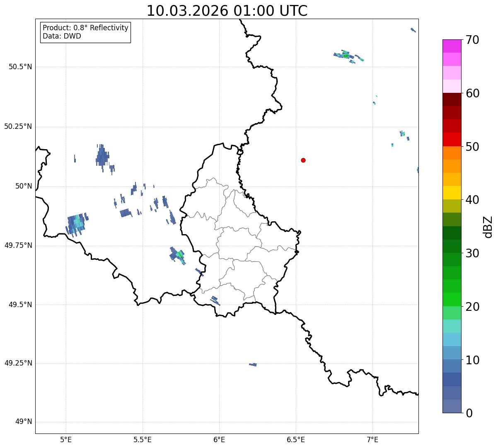Click the "dBZ" colorbar label
The image size is (498, 448).
pos(488,226)
